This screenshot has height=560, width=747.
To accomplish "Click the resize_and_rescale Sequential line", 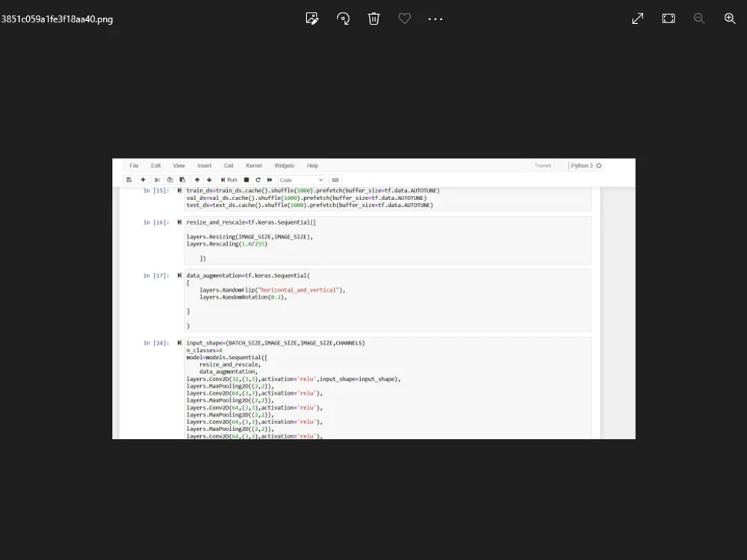I will (x=251, y=223).
